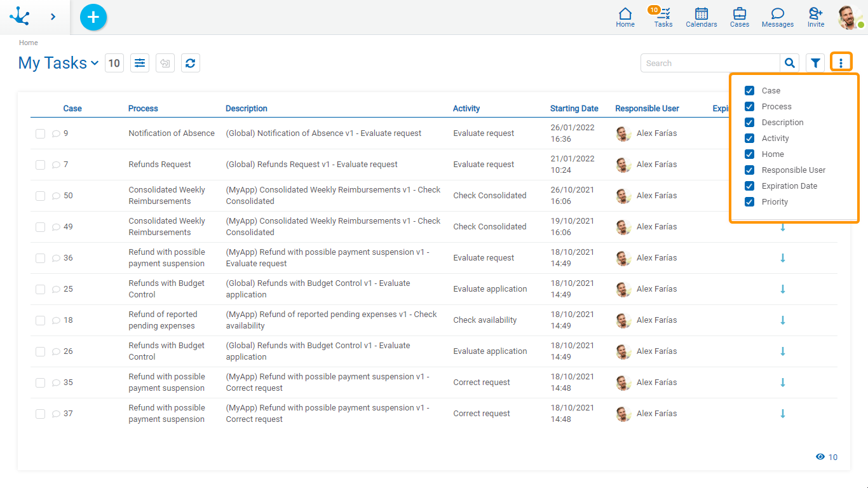Select the checkbox for case 9
The image size is (868, 488).
pos(40,133)
